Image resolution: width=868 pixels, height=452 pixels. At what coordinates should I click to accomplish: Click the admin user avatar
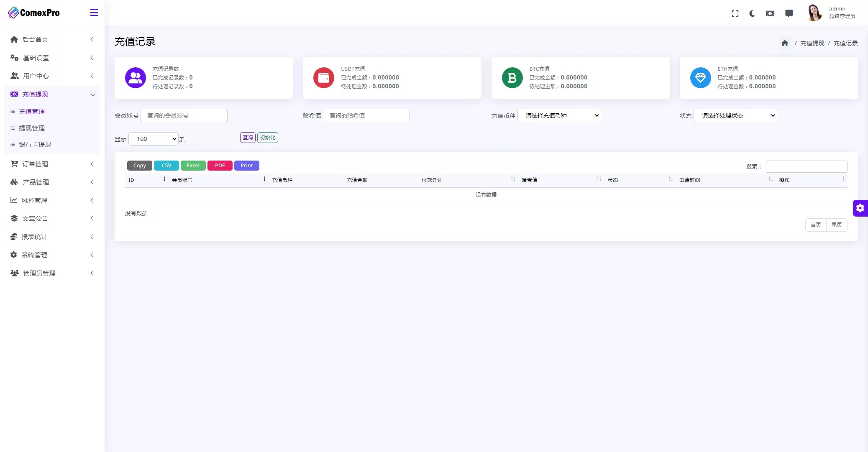[x=814, y=13]
